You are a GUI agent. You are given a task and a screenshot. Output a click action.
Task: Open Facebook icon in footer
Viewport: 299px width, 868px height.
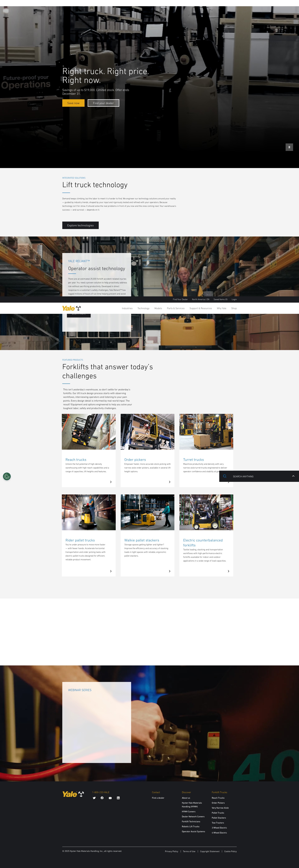(102, 798)
